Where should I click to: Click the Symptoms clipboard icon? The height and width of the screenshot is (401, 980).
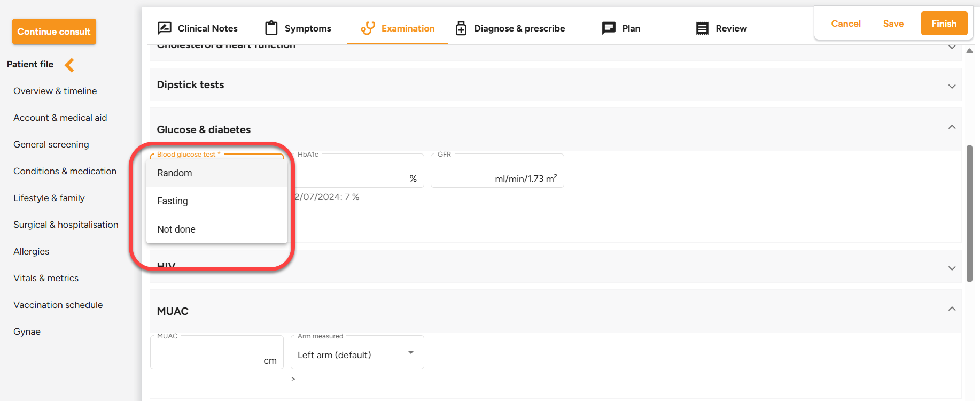(x=271, y=28)
